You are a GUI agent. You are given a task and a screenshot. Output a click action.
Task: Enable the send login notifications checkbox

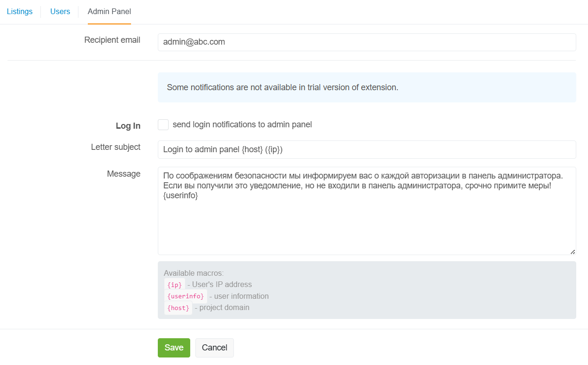point(163,125)
